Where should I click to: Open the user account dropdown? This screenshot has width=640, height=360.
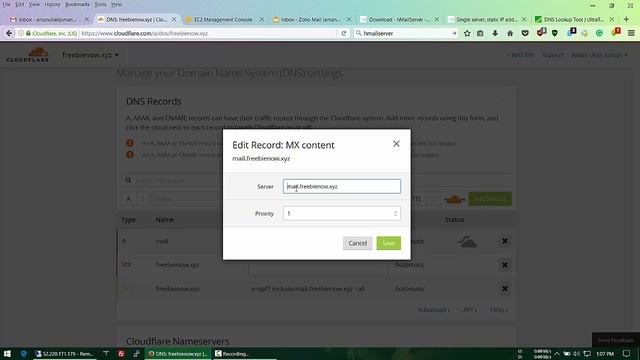pyautogui.click(x=599, y=55)
